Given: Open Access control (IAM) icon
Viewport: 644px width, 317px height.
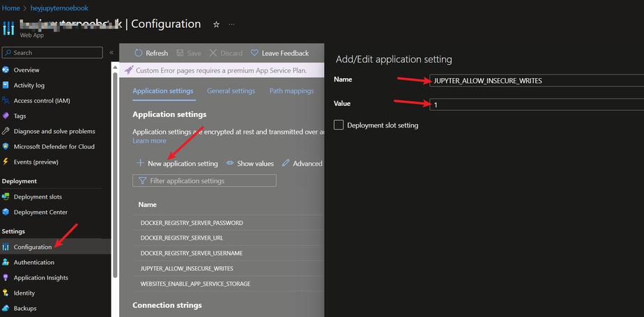Looking at the screenshot, I should click(6, 100).
